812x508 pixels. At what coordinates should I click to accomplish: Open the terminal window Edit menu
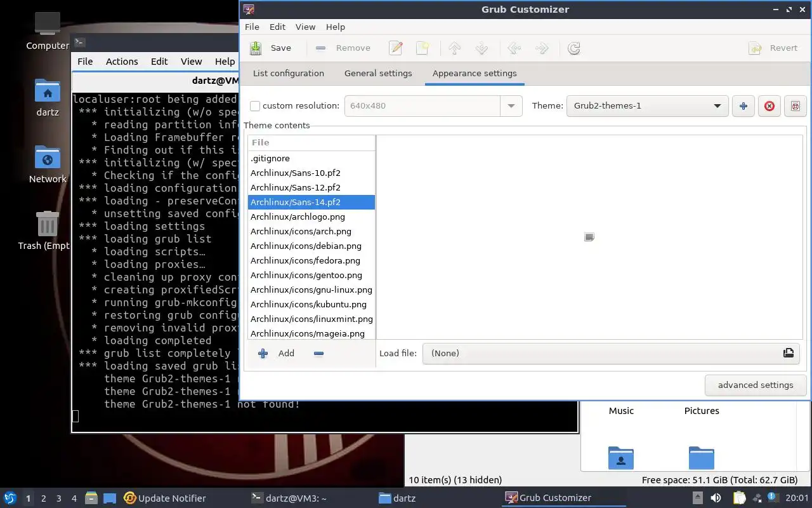[159, 62]
